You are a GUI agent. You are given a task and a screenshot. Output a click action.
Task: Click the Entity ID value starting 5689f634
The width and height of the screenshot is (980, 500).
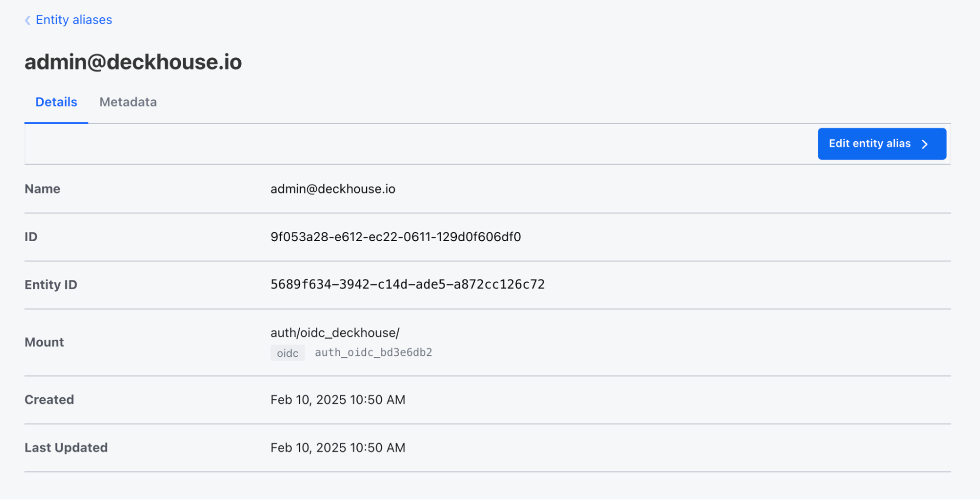coord(407,285)
